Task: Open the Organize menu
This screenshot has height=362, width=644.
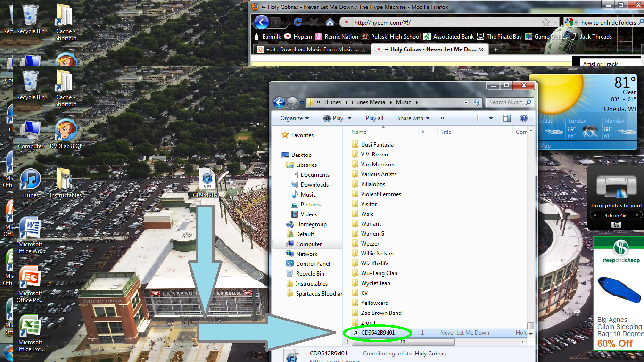Action: click(x=295, y=118)
